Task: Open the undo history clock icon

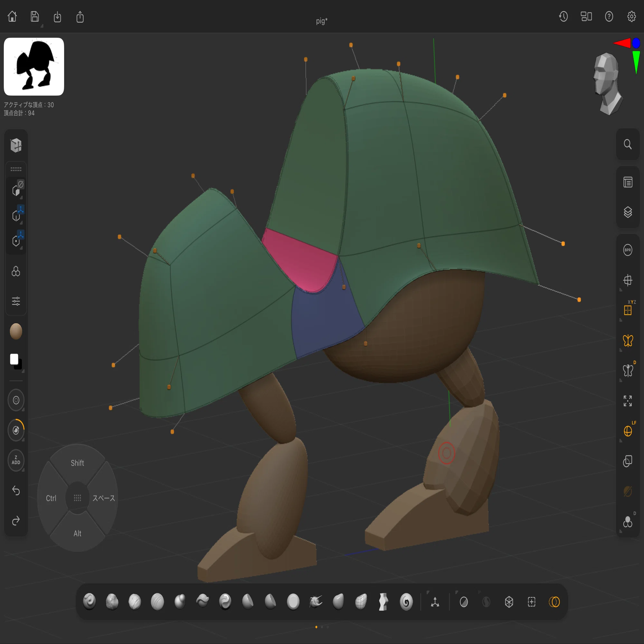Action: 563,16
